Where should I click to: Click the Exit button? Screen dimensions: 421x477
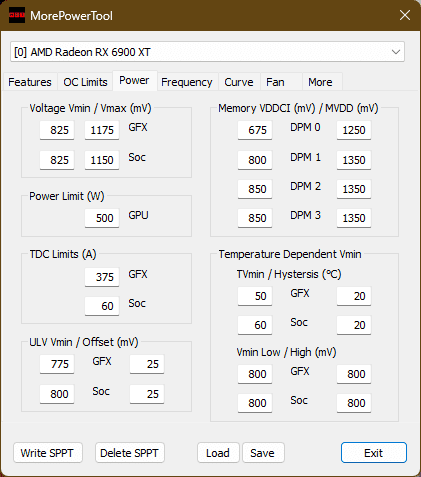click(374, 453)
